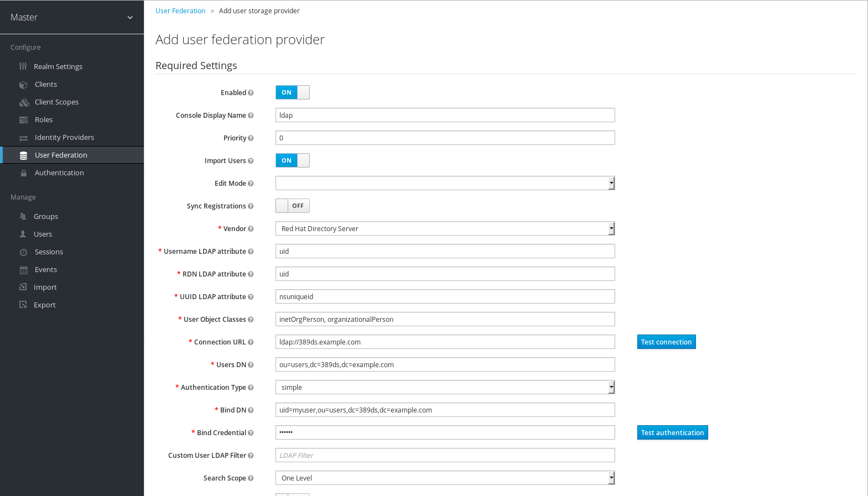Click the Clients cube icon in sidebar
The width and height of the screenshot is (868, 496).
[x=23, y=85]
